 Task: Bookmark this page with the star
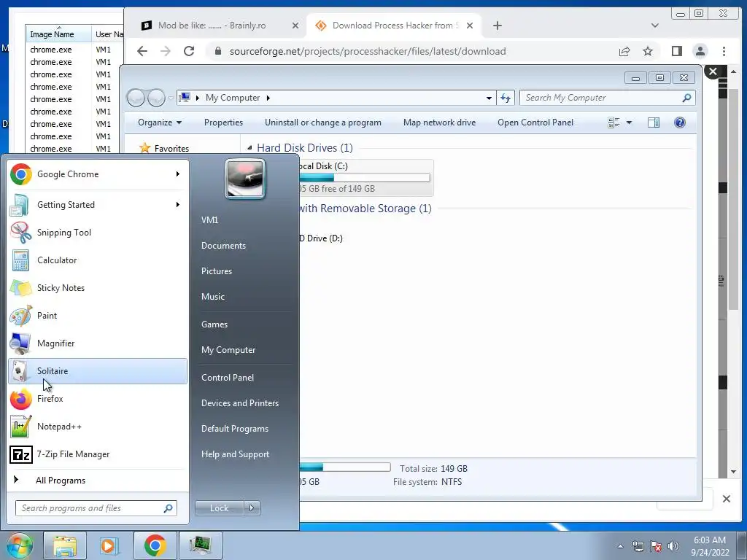(648, 51)
